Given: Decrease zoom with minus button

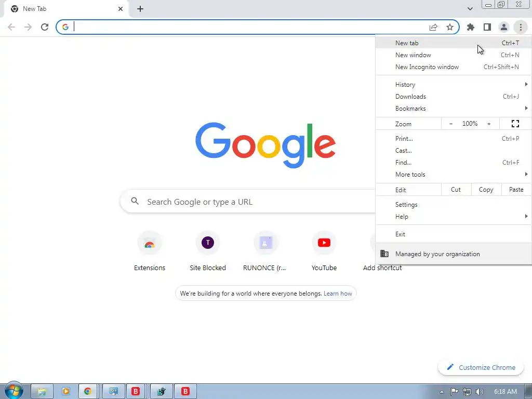Looking at the screenshot, I should pyautogui.click(x=451, y=124).
